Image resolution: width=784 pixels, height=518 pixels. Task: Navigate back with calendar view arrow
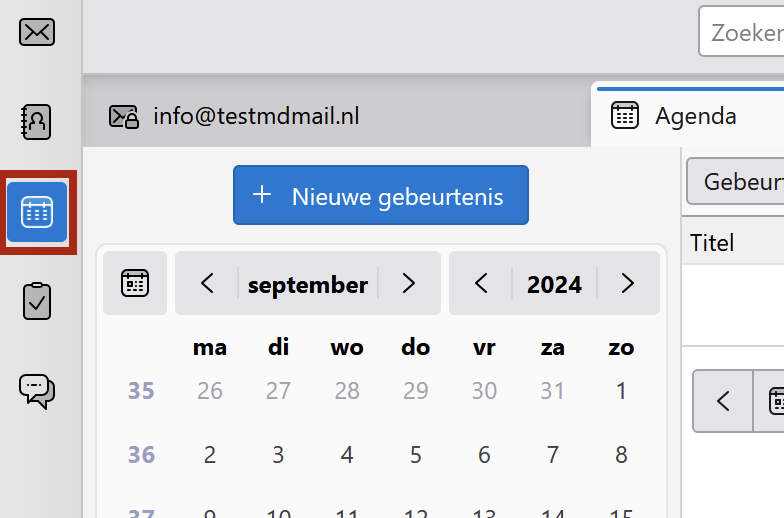[723, 401]
